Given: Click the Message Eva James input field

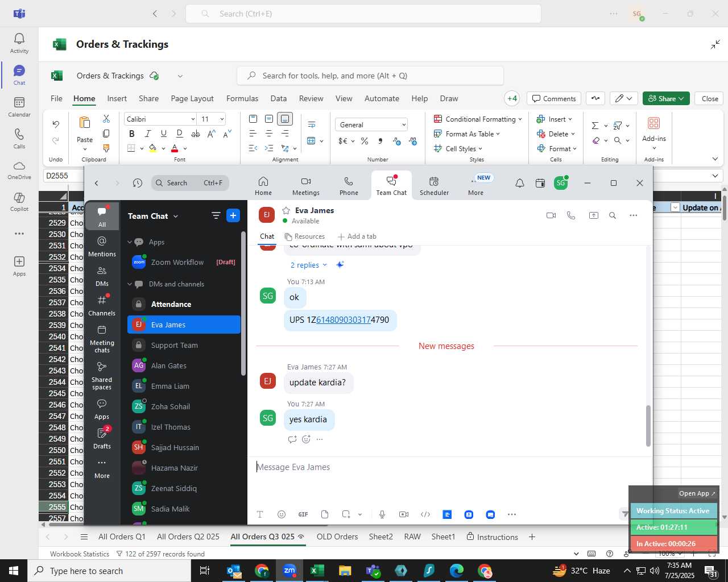Looking at the screenshot, I should coord(449,467).
